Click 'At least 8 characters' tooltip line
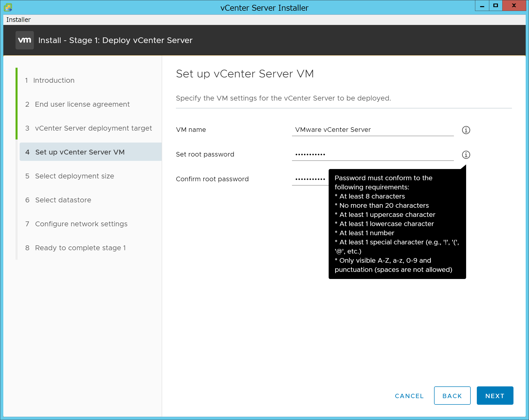The image size is (529, 420). [x=370, y=196]
